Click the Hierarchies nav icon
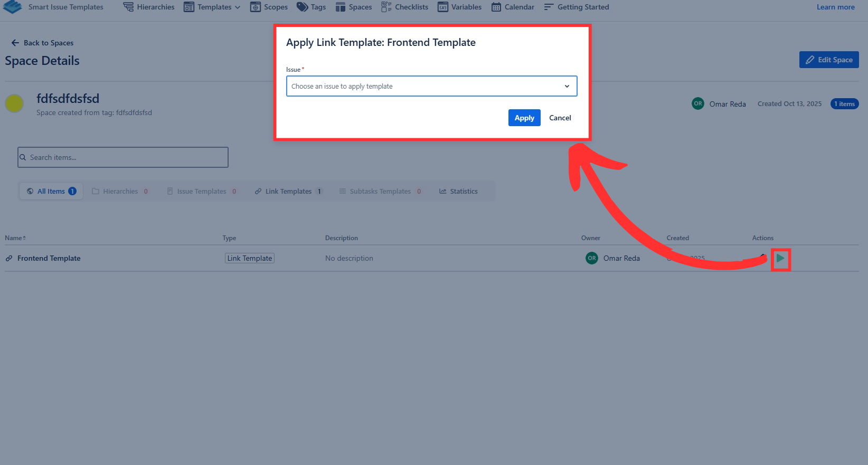The height and width of the screenshot is (465, 868). click(x=128, y=7)
